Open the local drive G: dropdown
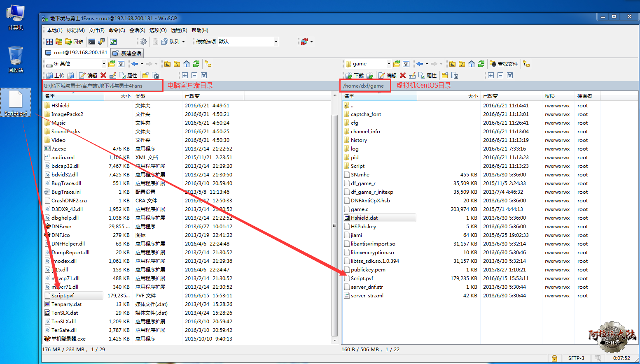The height and width of the screenshot is (364, 640). pyautogui.click(x=104, y=64)
